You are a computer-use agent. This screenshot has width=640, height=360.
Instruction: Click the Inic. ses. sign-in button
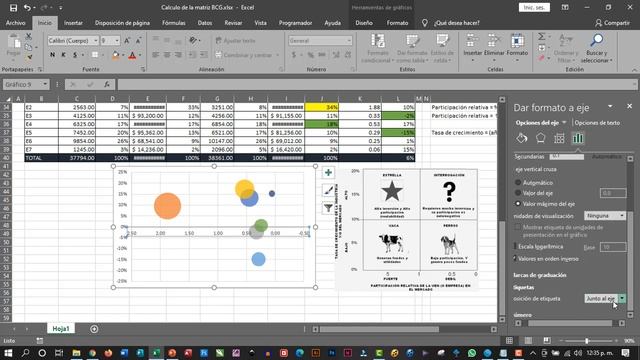[534, 7]
